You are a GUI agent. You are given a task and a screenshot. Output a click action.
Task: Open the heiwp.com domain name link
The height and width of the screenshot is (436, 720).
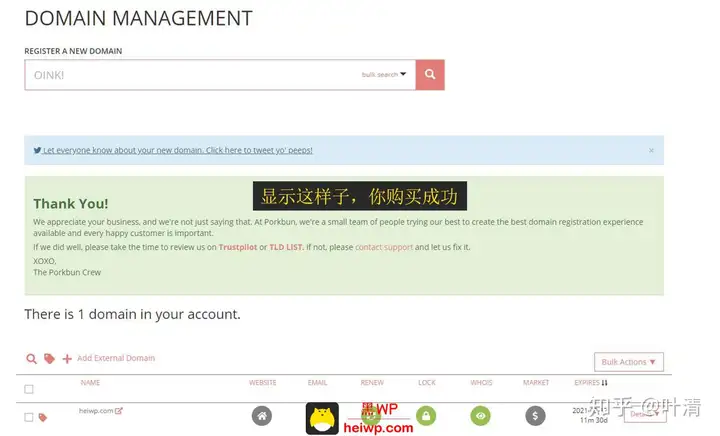coord(96,411)
